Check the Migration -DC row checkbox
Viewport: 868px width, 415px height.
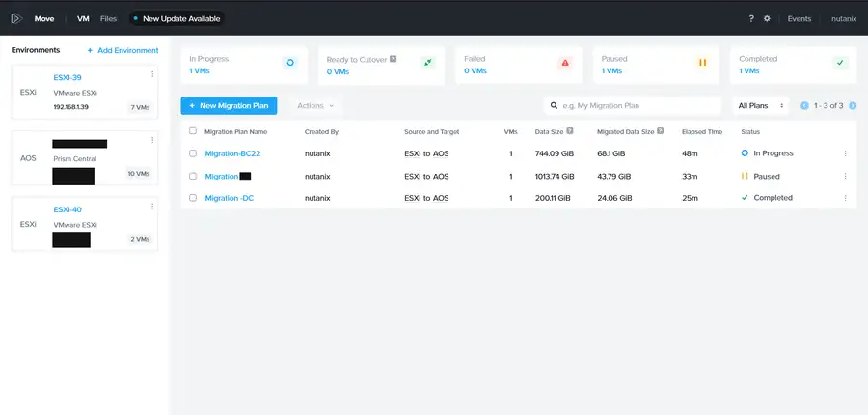click(193, 197)
